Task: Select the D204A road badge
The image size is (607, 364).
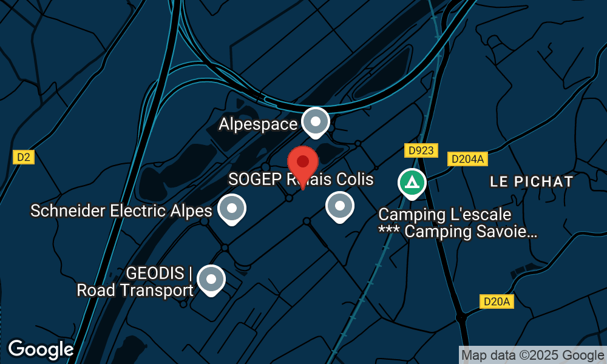Action: (x=467, y=159)
